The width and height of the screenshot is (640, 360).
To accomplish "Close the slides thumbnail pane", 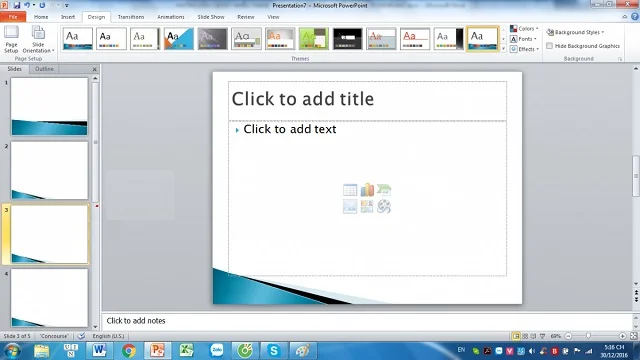I will [x=94, y=69].
